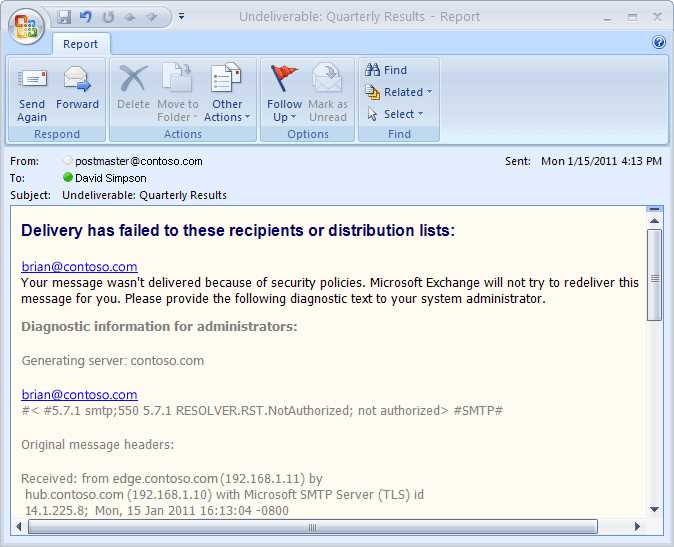This screenshot has height=547, width=674.
Task: Click David Simpson green presence indicator
Action: (67, 177)
